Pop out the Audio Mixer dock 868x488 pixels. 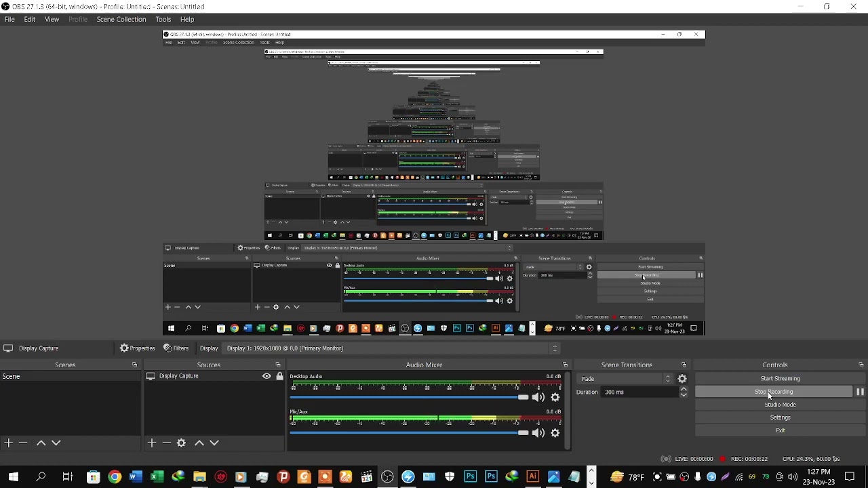click(565, 365)
